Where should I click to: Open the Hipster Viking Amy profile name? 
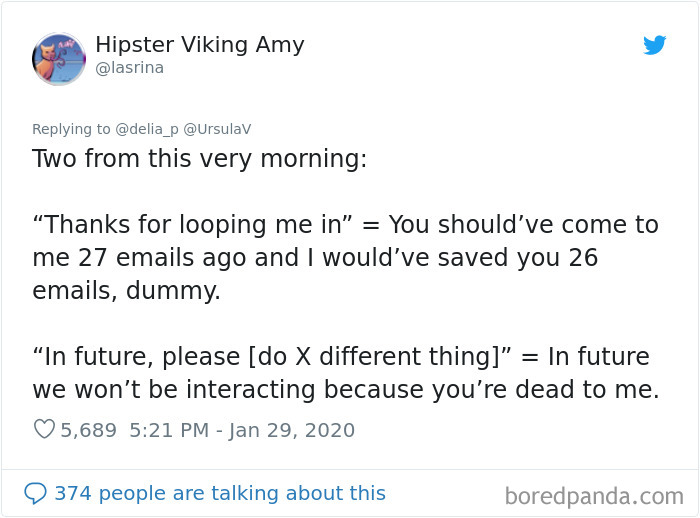(200, 45)
